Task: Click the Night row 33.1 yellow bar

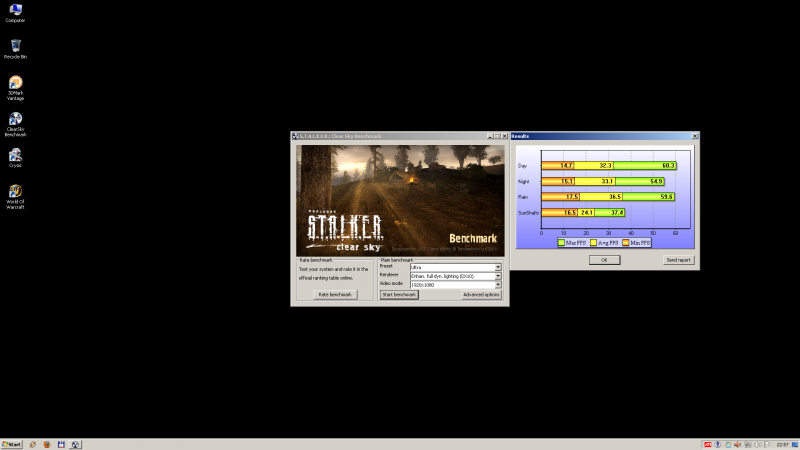Action: tap(595, 181)
